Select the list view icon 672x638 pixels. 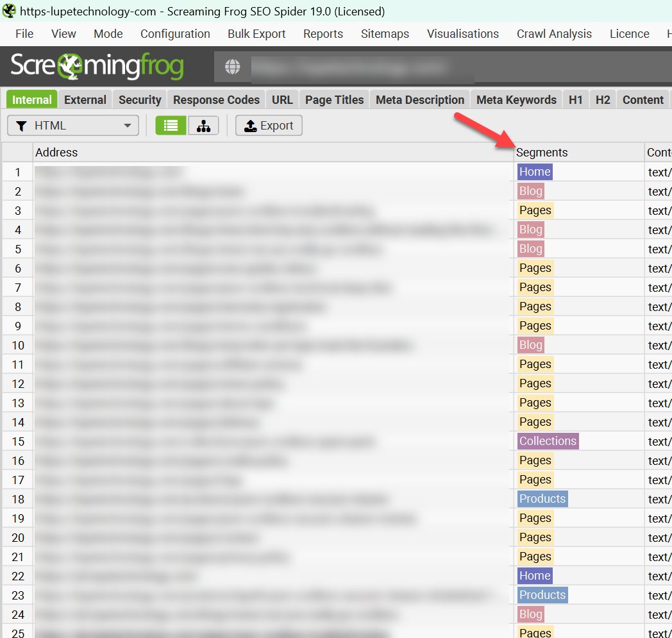(171, 125)
